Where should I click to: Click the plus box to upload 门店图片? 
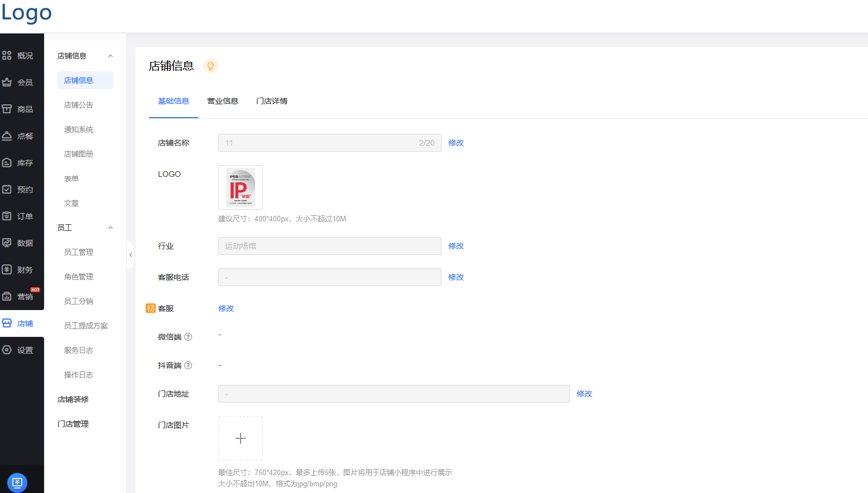click(240, 438)
